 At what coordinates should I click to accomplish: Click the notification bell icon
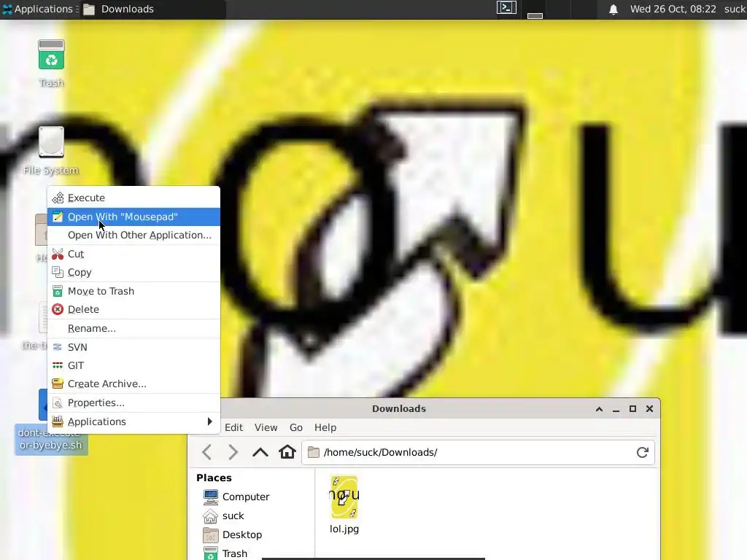[614, 9]
